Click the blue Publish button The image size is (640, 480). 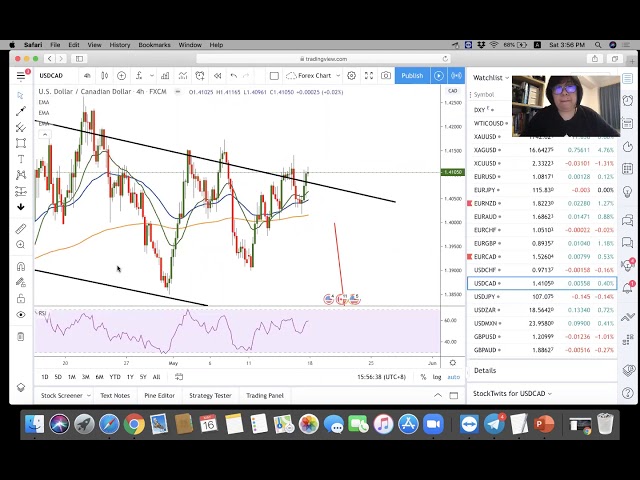coord(412,76)
